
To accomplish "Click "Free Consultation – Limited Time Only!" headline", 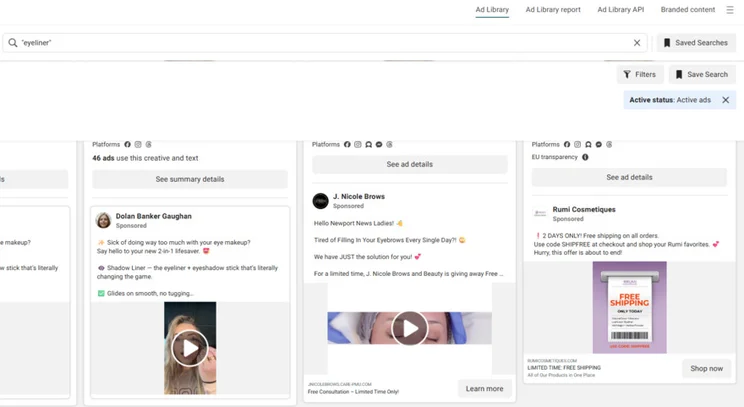I will coord(353,392).
